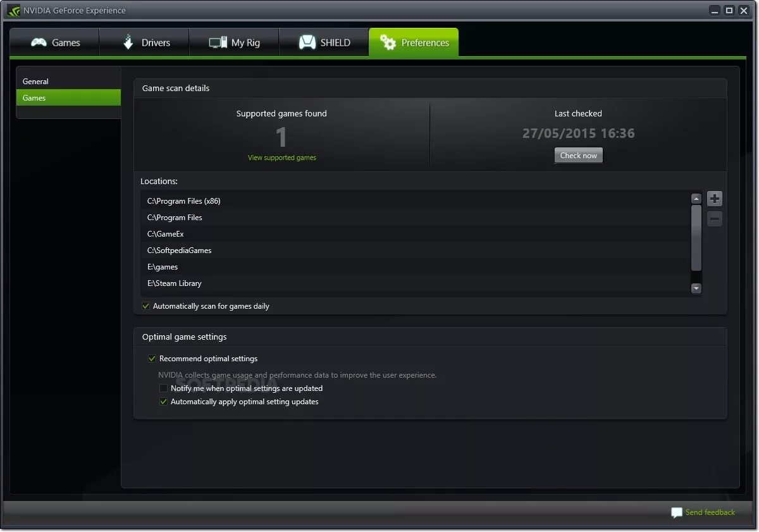Image resolution: width=759 pixels, height=532 pixels.
Task: Toggle Automatically apply optimal setting updates
Action: [163, 402]
